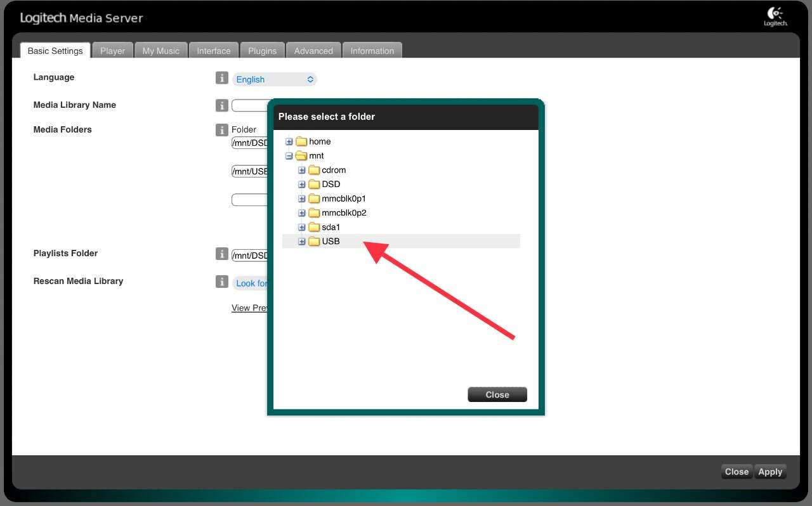Viewport: 812px width, 506px height.
Task: Open the View Previous link
Action: pos(249,308)
